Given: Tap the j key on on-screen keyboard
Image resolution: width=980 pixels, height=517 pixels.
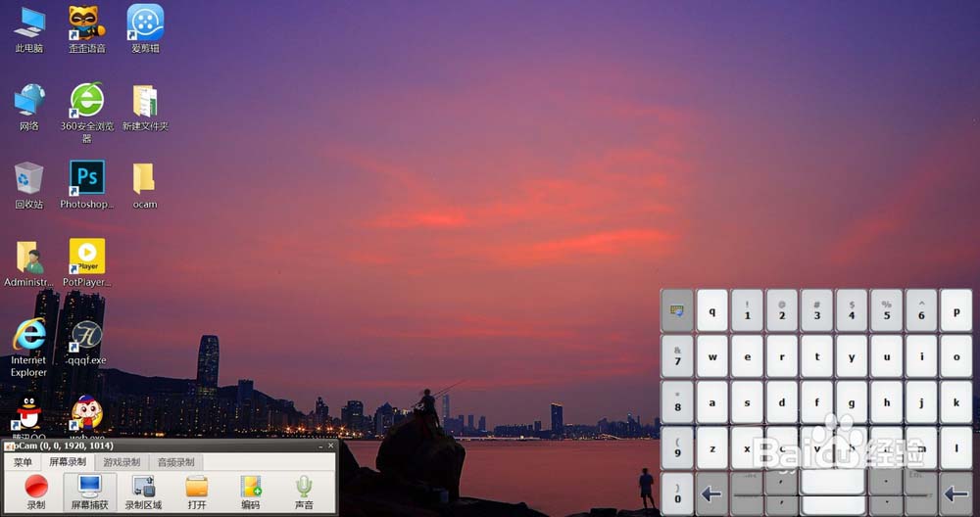Looking at the screenshot, I should point(921,402).
